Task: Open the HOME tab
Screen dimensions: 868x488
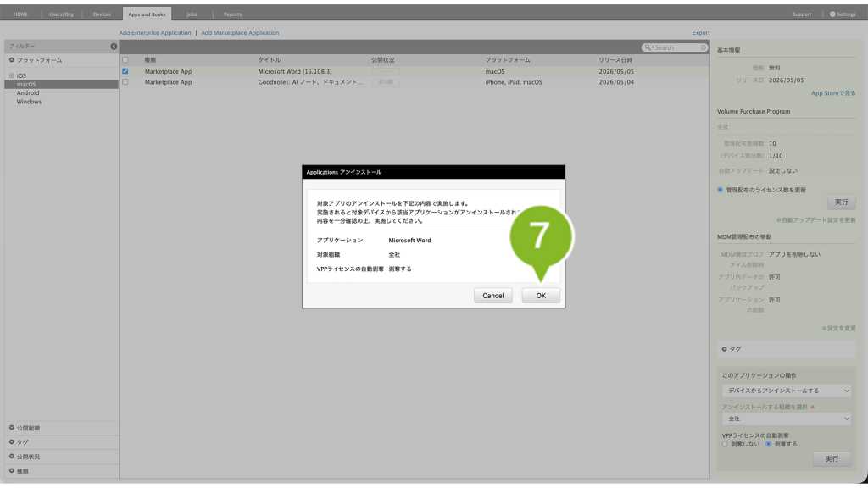Action: click(x=20, y=14)
